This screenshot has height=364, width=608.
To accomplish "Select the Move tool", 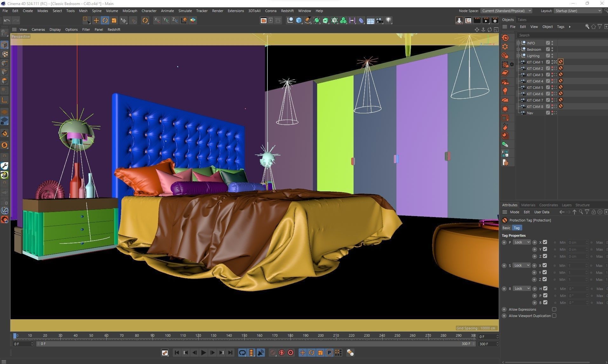I will click(x=96, y=20).
